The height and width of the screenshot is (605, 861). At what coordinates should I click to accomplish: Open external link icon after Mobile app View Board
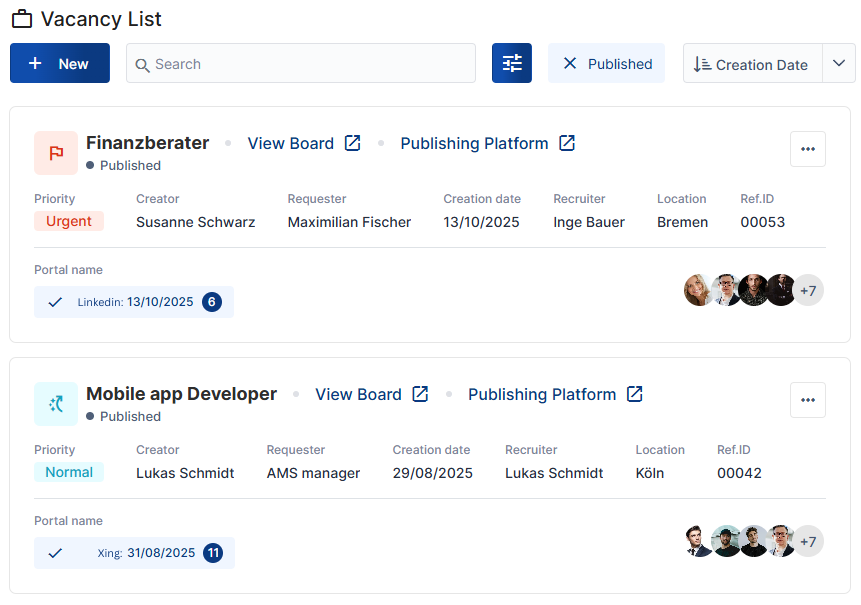[420, 394]
